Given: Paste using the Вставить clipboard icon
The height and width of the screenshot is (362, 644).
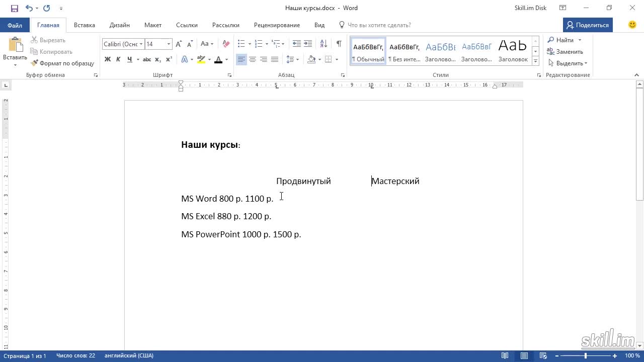Looking at the screenshot, I should 15,45.
